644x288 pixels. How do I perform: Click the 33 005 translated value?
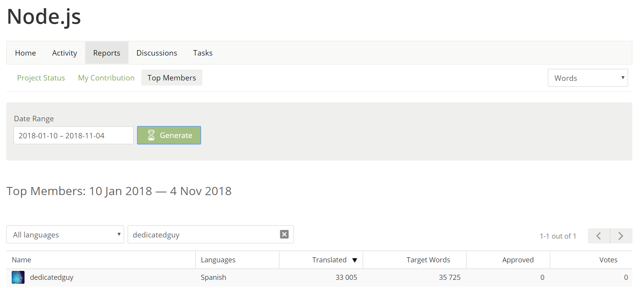(x=346, y=277)
